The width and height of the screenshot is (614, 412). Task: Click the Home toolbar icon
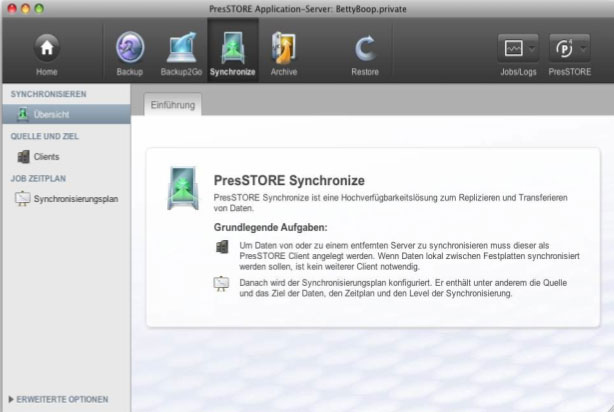tap(47, 50)
